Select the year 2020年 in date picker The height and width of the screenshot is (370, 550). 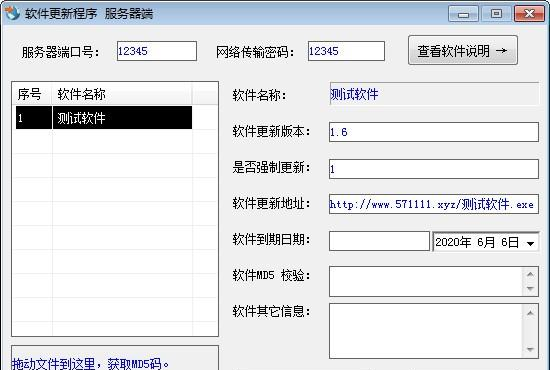click(x=453, y=242)
